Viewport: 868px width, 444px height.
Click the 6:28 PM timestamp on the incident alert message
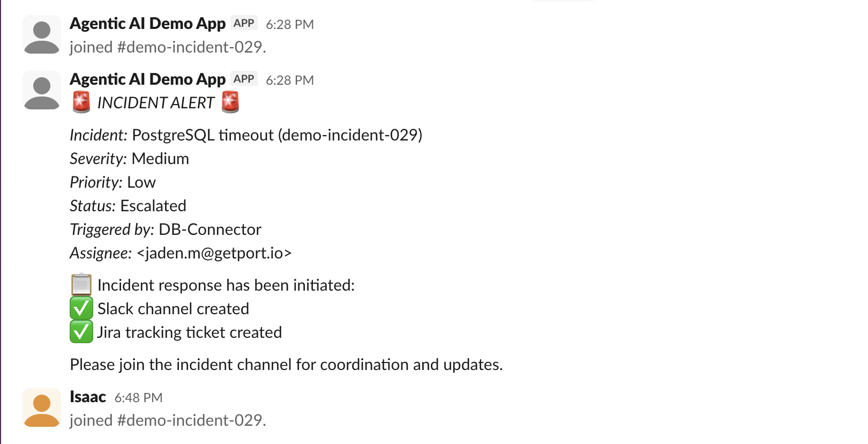click(x=290, y=80)
